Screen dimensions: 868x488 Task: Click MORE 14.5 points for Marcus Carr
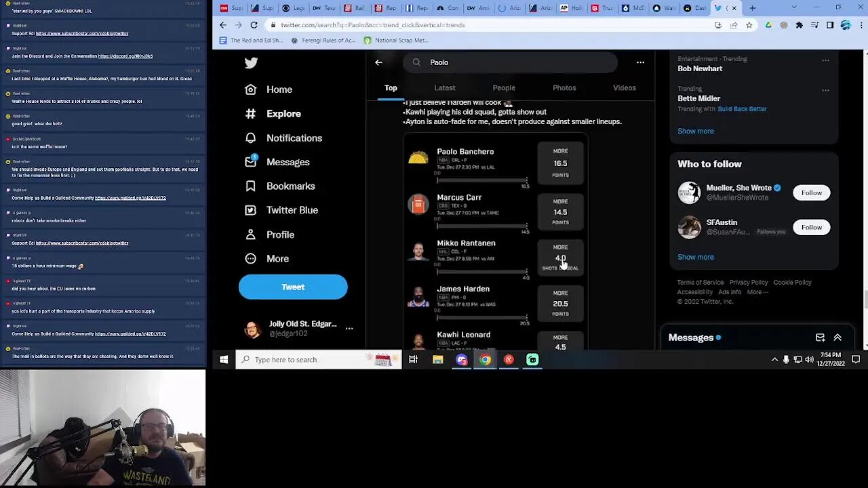(560, 211)
